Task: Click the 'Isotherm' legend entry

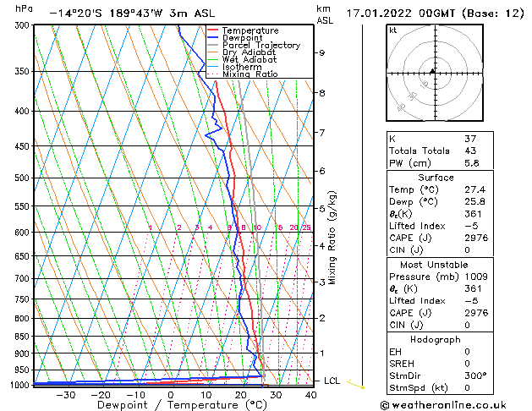Action: (x=242, y=67)
